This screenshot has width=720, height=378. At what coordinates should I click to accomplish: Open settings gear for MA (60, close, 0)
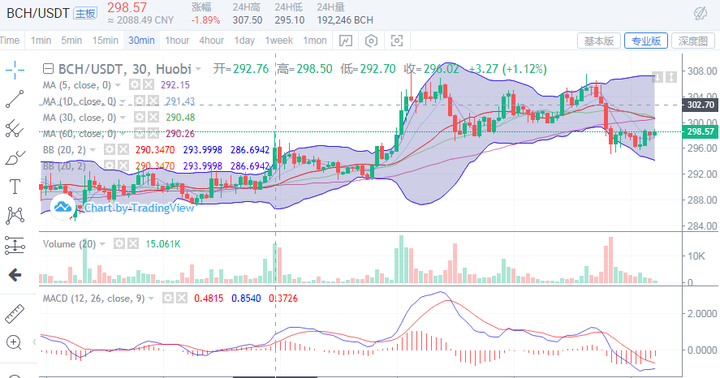click(x=139, y=134)
